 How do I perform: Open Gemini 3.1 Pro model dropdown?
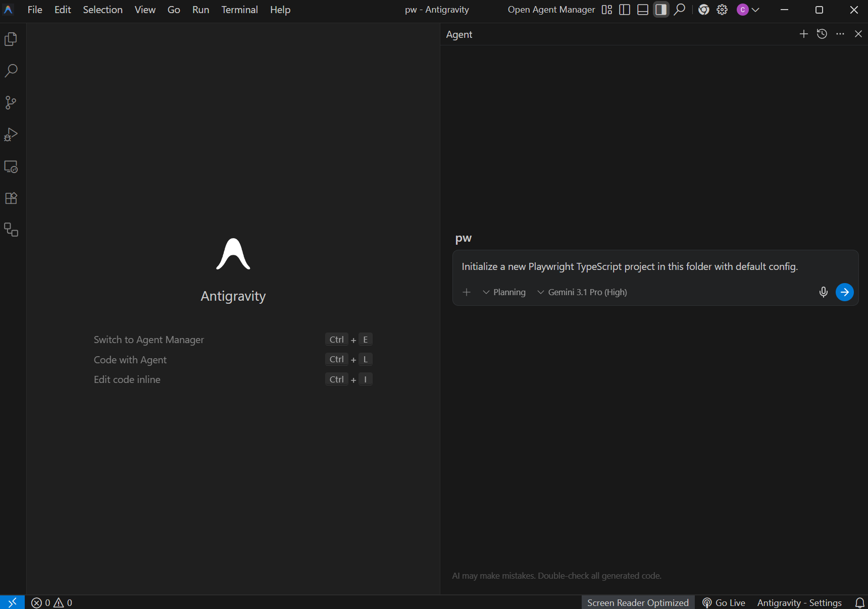(x=582, y=292)
